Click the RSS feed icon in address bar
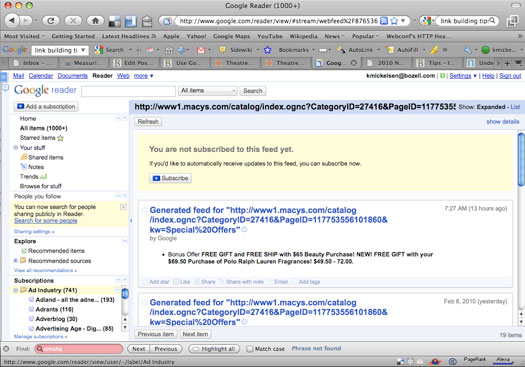Screen dimensions: 525x367 [384, 21]
